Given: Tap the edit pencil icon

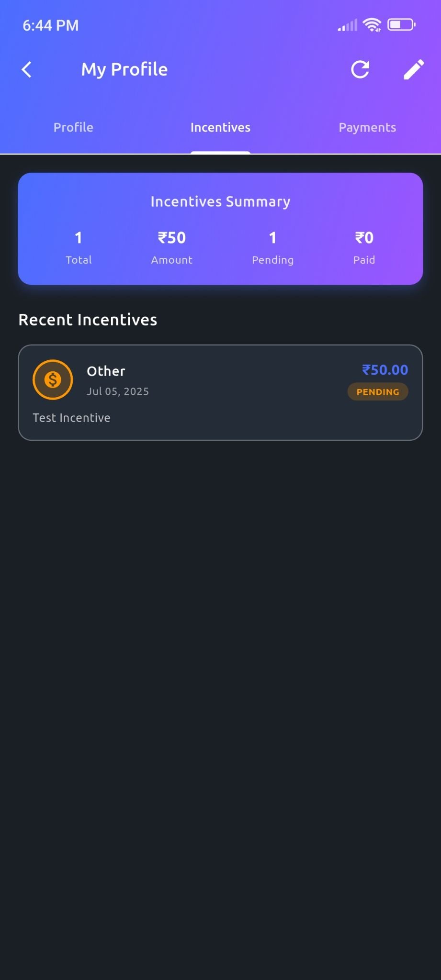Looking at the screenshot, I should tap(414, 69).
